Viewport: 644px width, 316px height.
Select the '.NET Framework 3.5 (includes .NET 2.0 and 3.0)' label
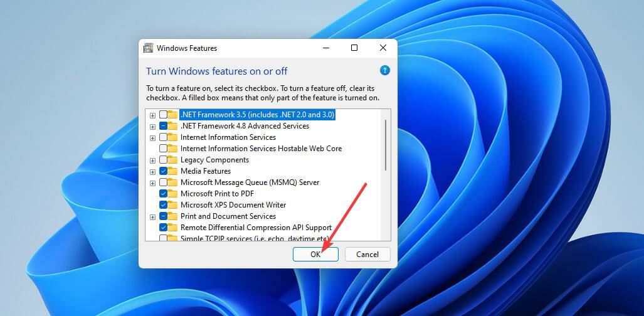[258, 115]
